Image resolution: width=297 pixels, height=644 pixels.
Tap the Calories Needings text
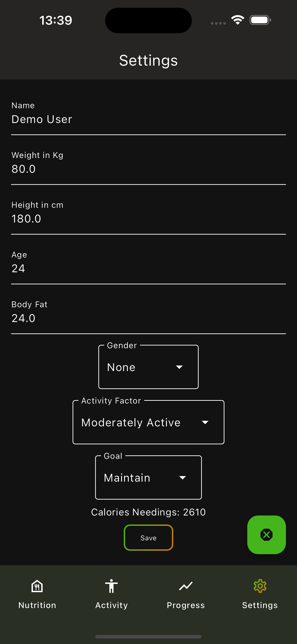pyautogui.click(x=148, y=512)
